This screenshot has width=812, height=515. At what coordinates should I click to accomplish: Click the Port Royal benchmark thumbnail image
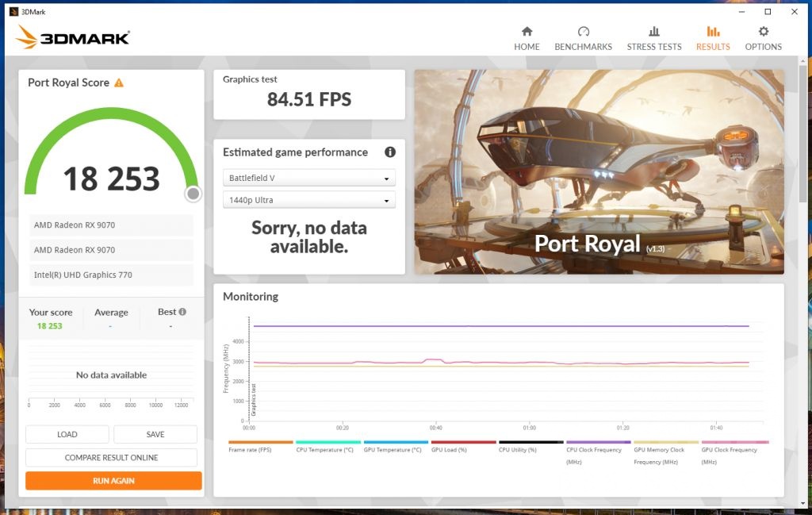click(x=599, y=171)
